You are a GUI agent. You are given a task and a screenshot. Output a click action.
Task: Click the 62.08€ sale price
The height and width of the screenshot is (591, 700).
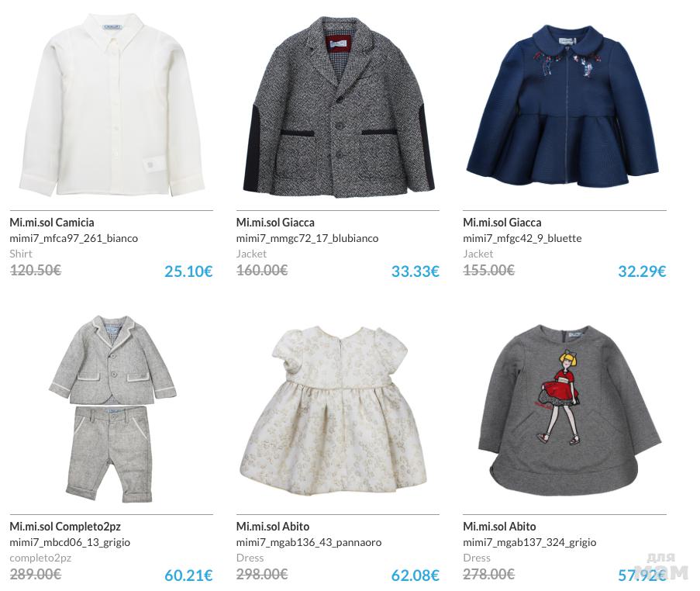click(x=416, y=575)
